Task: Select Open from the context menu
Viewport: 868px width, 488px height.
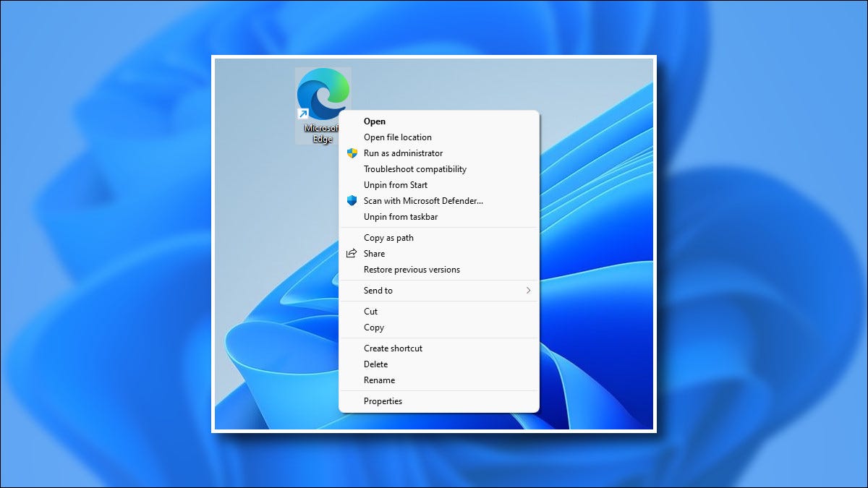Action: [374, 121]
